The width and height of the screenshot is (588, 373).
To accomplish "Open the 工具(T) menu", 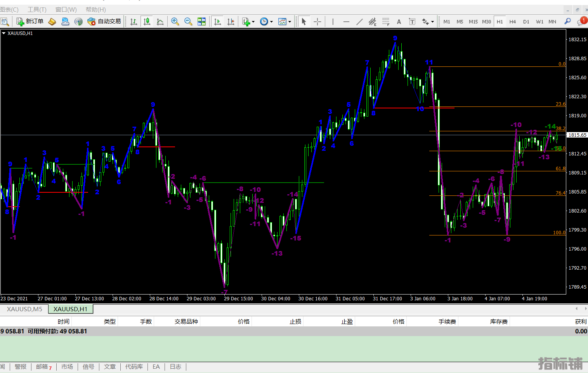I will coord(37,9).
